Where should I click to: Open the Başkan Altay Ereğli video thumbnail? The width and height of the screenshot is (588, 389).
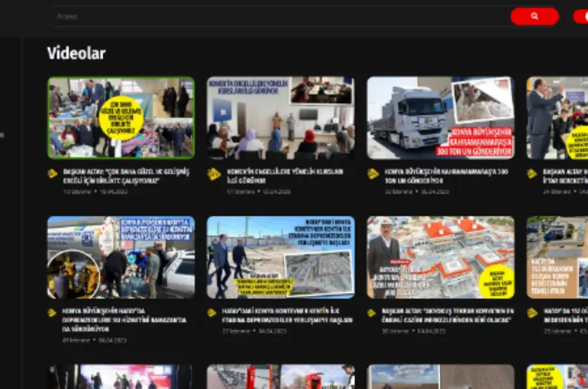[x=121, y=118]
